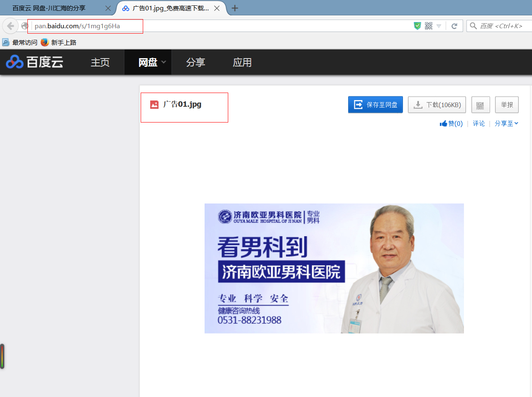Select 网盘 navigation item
This screenshot has width=532, height=397.
[148, 62]
